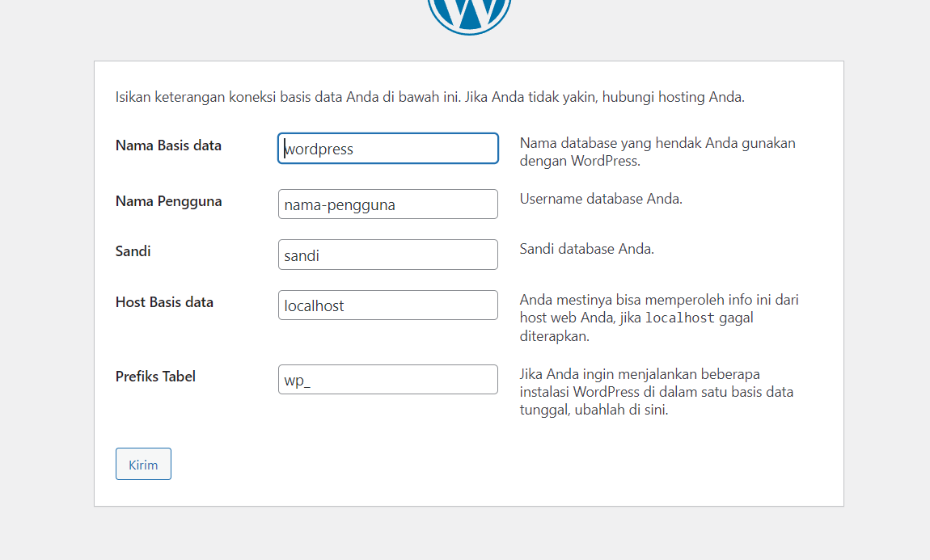Viewport: 930px width, 560px height.
Task: Click the 'Nama database yang hendak' description
Action: click(x=657, y=152)
